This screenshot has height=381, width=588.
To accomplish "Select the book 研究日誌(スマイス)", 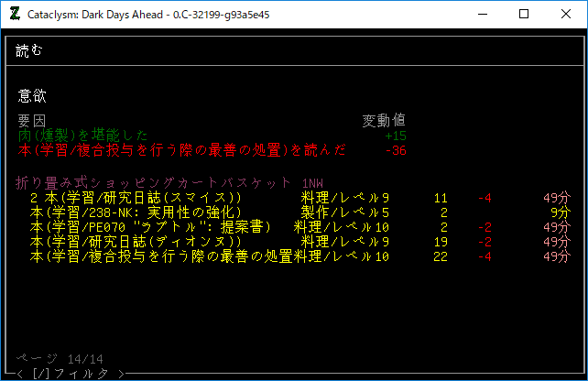I will 136,198.
